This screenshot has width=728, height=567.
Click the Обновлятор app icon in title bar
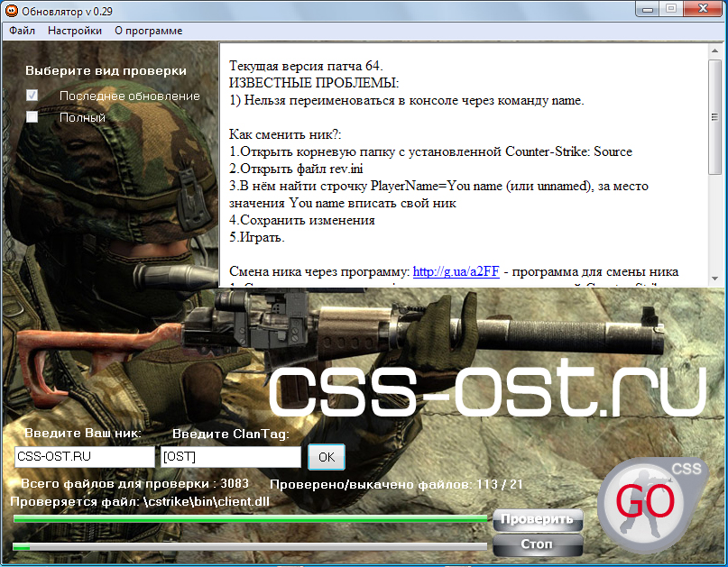tap(11, 11)
